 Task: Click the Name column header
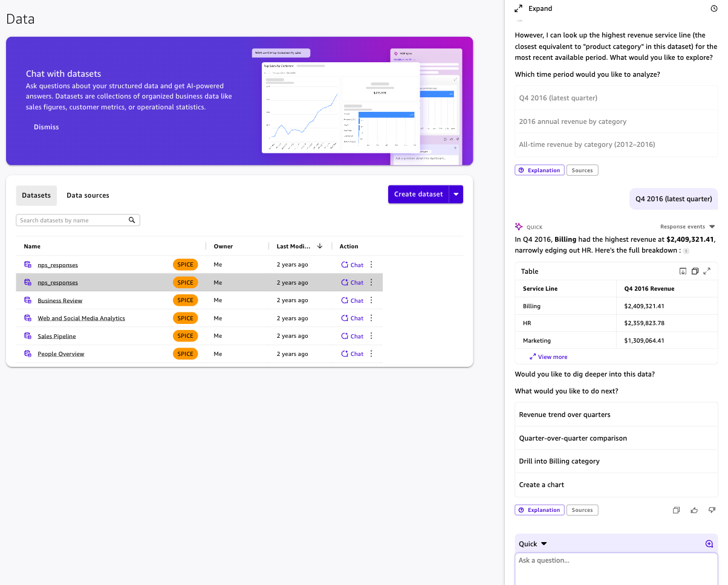(32, 246)
